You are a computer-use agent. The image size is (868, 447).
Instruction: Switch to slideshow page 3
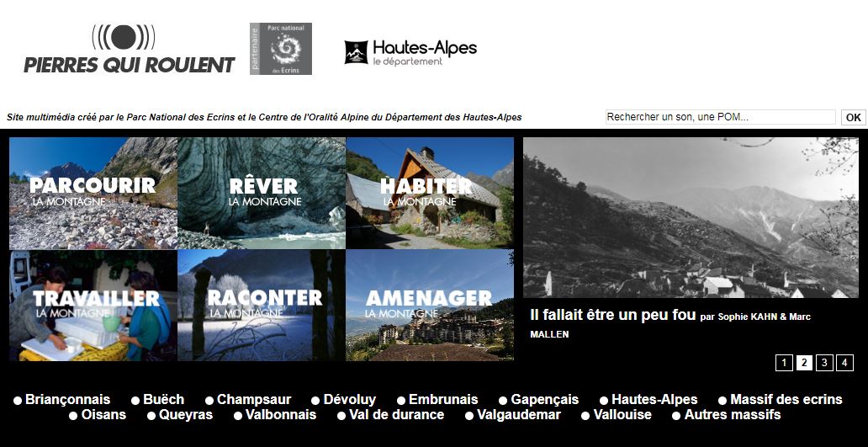824,363
